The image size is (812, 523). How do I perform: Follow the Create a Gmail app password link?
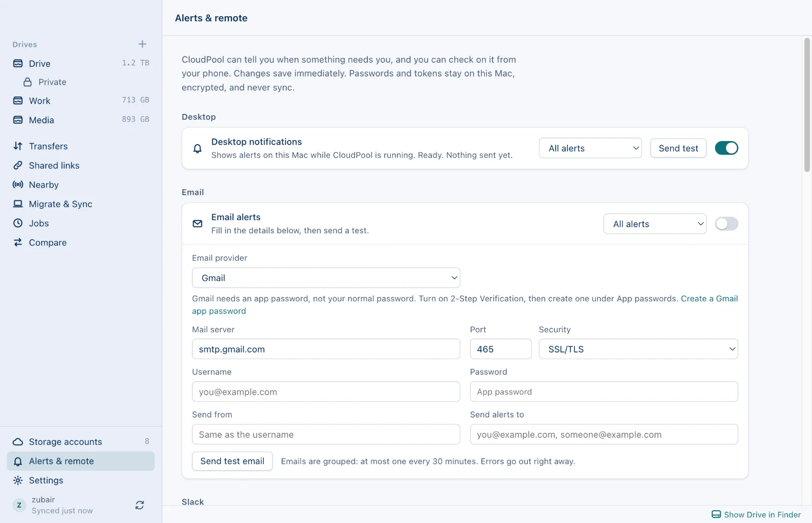pyautogui.click(x=709, y=298)
